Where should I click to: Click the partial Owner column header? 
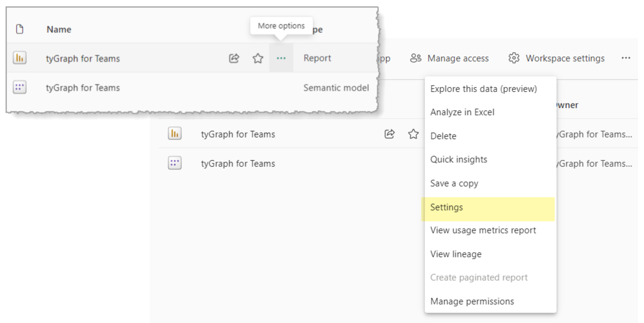tap(567, 105)
